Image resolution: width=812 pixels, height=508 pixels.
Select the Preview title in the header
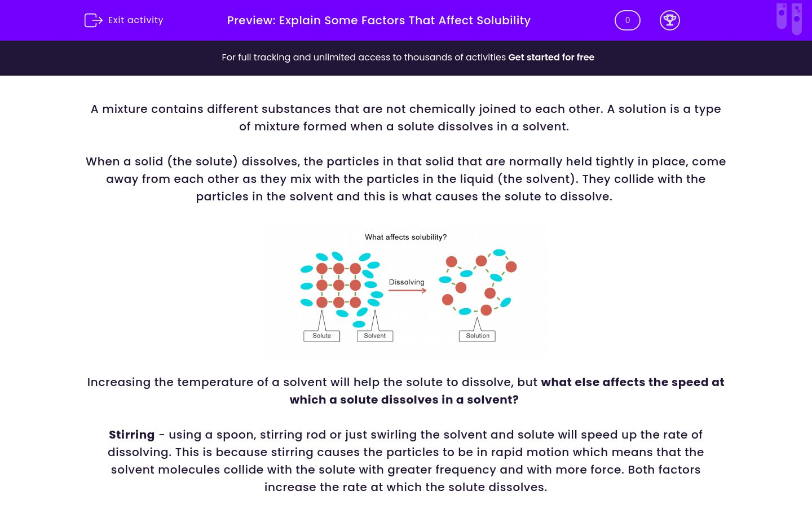tap(378, 20)
